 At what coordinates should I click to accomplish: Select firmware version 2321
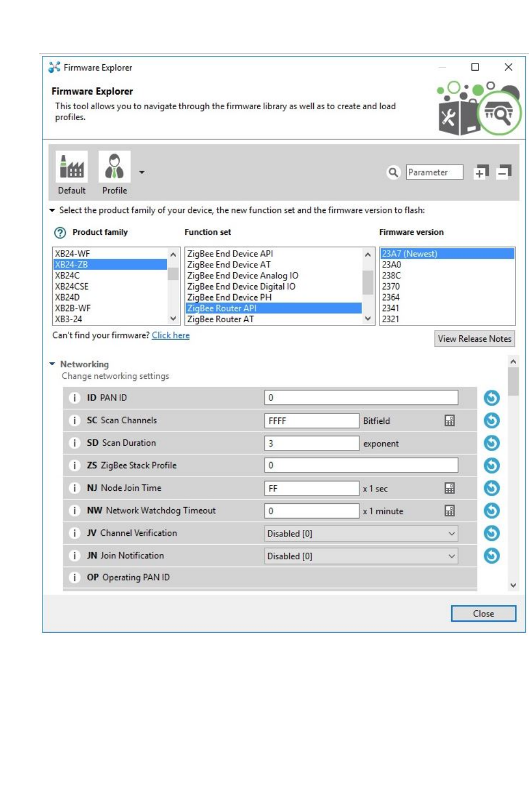[x=447, y=319]
